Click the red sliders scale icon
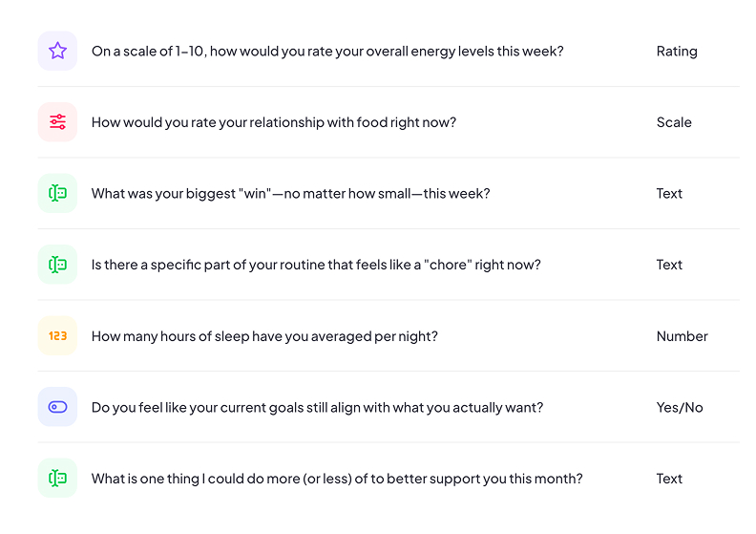756x534 pixels. click(57, 122)
